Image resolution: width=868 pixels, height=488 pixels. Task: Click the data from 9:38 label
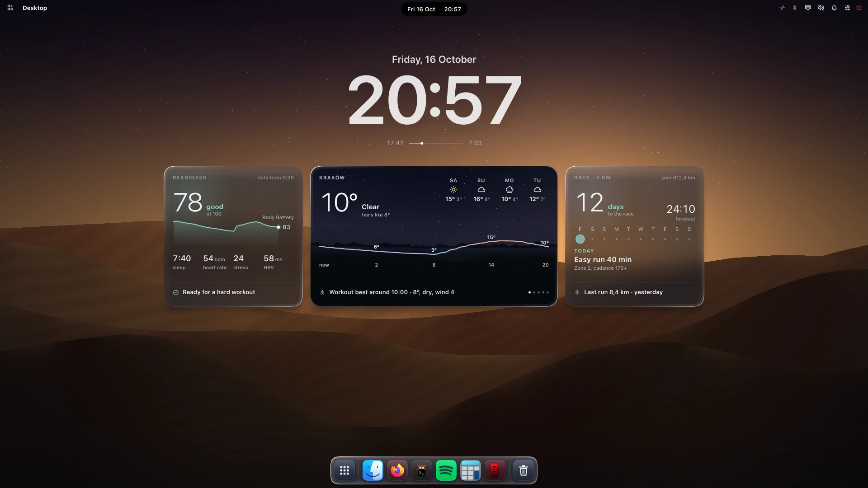coord(276,178)
